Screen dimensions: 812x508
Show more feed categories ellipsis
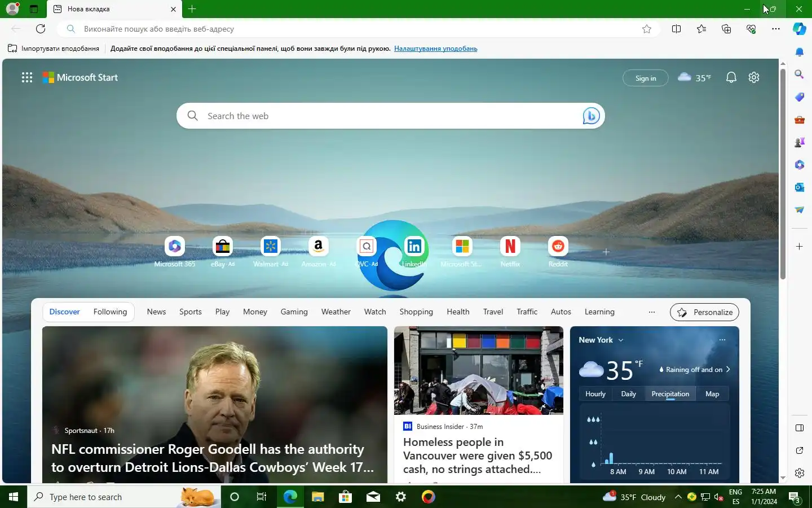click(x=652, y=312)
